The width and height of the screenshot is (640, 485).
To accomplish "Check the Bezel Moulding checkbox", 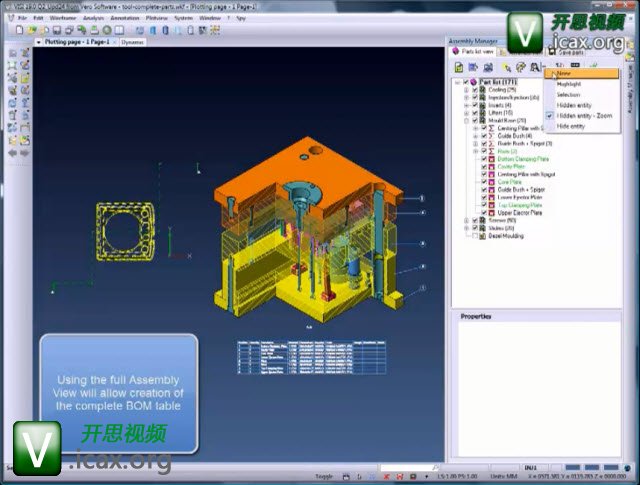I will (475, 236).
